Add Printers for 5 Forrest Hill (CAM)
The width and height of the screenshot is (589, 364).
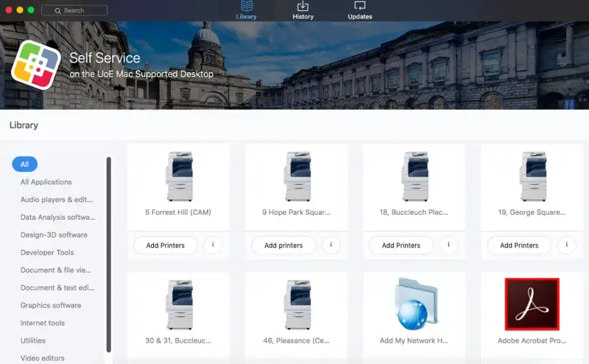(x=165, y=246)
